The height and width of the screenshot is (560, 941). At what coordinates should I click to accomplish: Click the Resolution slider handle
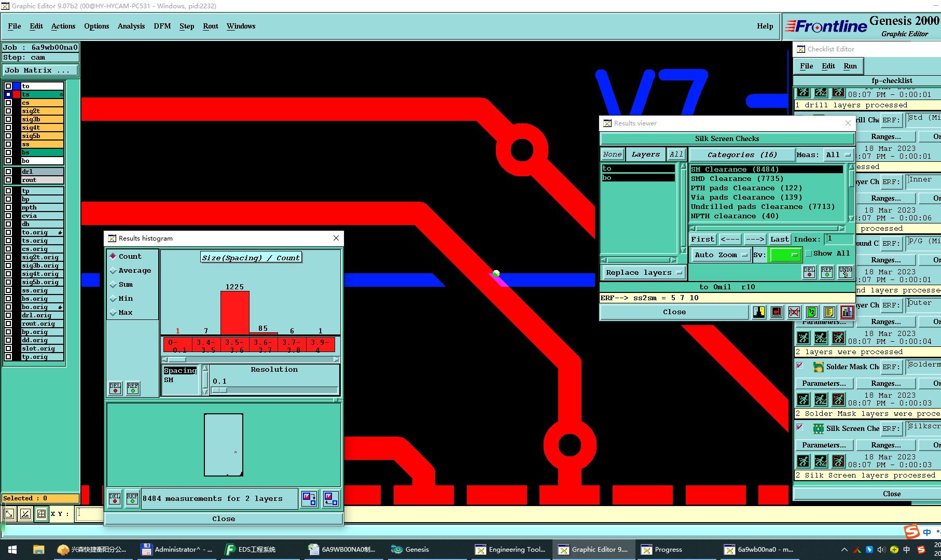point(219,390)
